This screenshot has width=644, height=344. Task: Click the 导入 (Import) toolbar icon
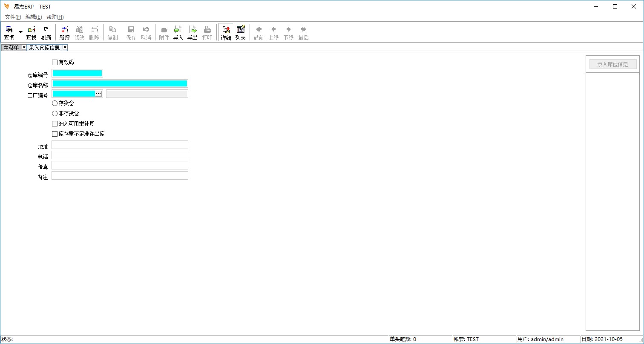tap(178, 32)
